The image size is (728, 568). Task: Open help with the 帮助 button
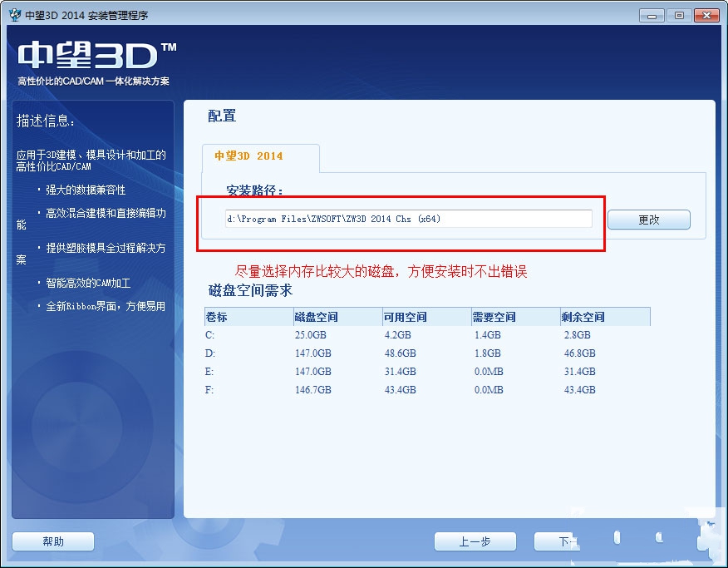(53, 541)
